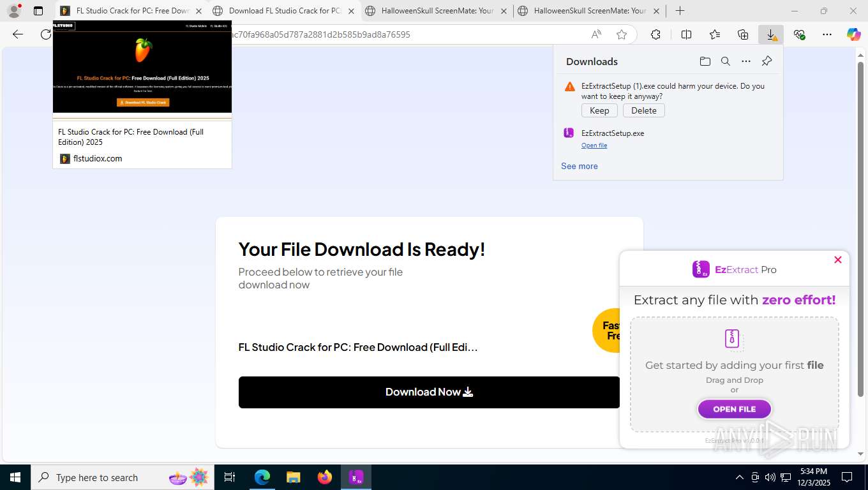Launch Microsoft Edge from the taskbar
This screenshot has height=490, width=868.
pyautogui.click(x=262, y=477)
